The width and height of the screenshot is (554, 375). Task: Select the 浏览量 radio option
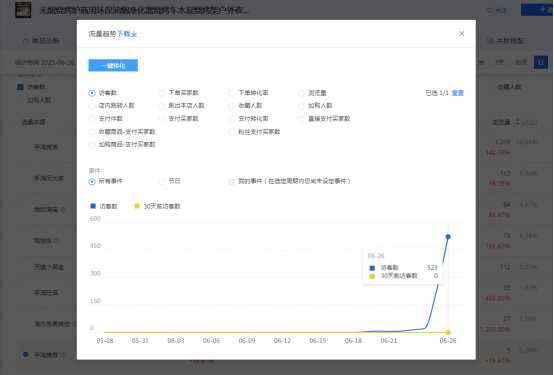[x=301, y=93]
